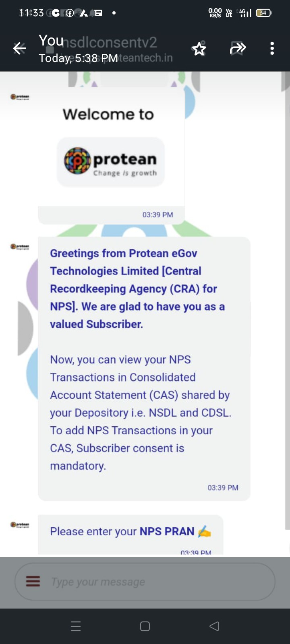Open the hamburger menu beside the message box
The image size is (290, 644).
(x=33, y=581)
